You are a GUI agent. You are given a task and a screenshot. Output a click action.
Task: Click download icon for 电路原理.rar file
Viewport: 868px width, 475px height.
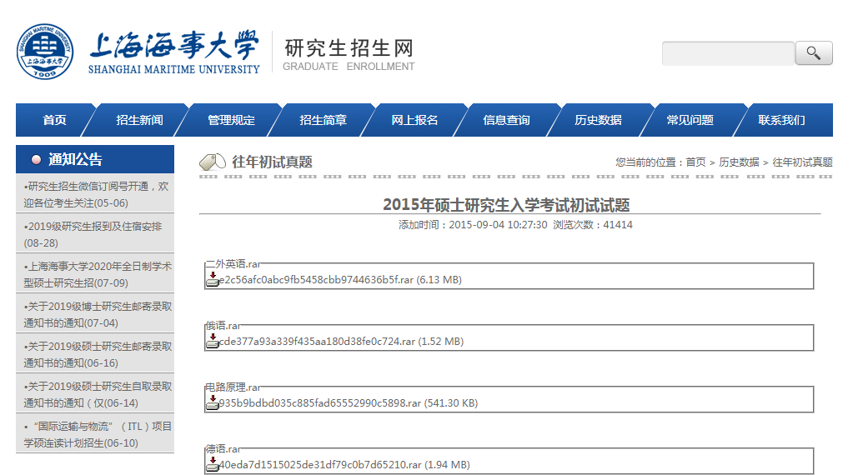(213, 402)
